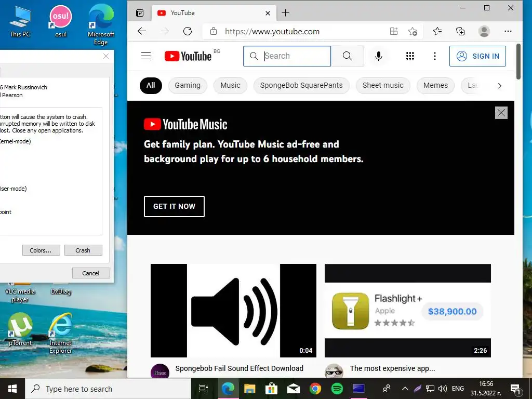
Task: Select the Music filter chip
Action: 230,86
